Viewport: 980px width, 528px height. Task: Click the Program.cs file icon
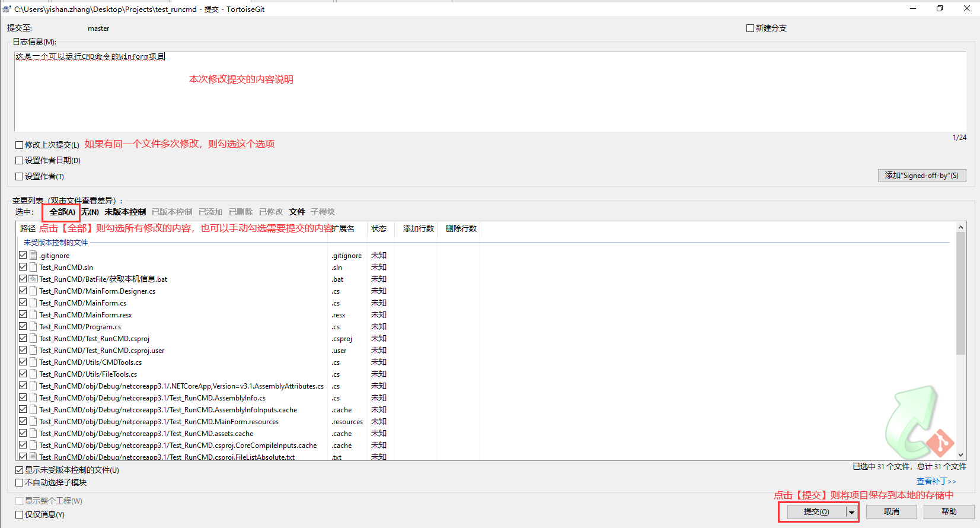pyautogui.click(x=33, y=326)
